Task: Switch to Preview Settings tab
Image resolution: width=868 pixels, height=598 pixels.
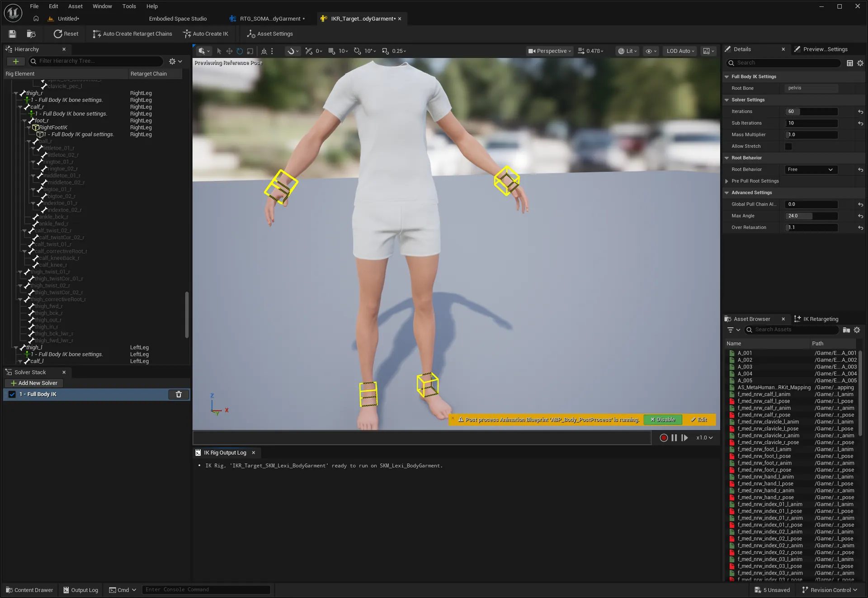Action: 821,49
